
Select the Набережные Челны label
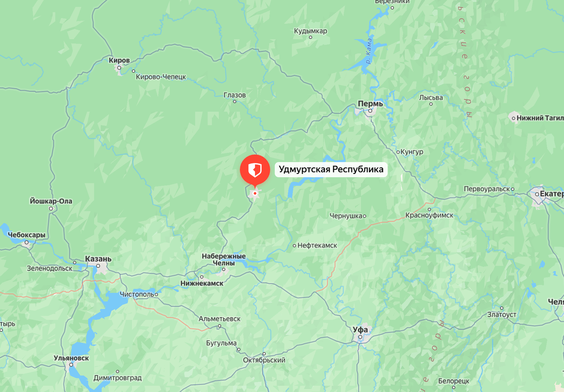coord(224,259)
